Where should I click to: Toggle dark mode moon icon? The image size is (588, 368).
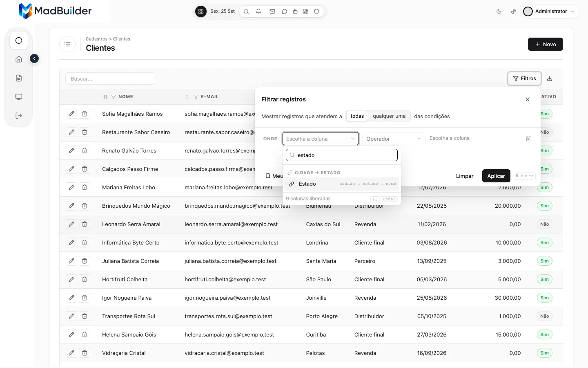click(x=499, y=11)
